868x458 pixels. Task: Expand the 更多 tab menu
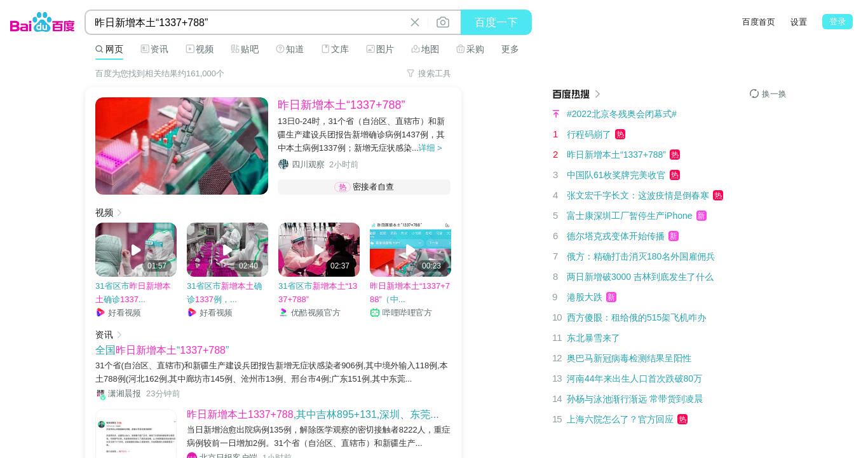click(x=510, y=49)
